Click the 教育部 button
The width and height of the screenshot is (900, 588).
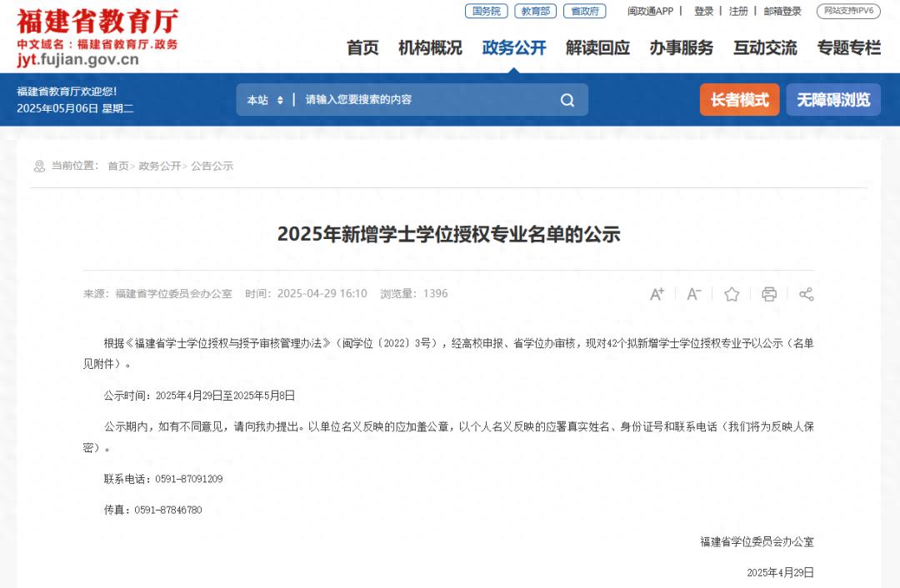(x=535, y=12)
